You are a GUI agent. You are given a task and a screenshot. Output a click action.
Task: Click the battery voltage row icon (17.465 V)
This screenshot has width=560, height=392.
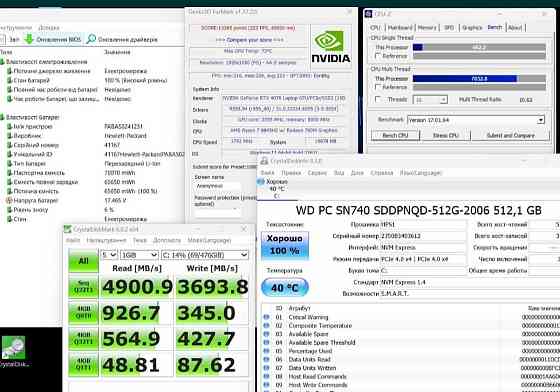[x=9, y=200]
